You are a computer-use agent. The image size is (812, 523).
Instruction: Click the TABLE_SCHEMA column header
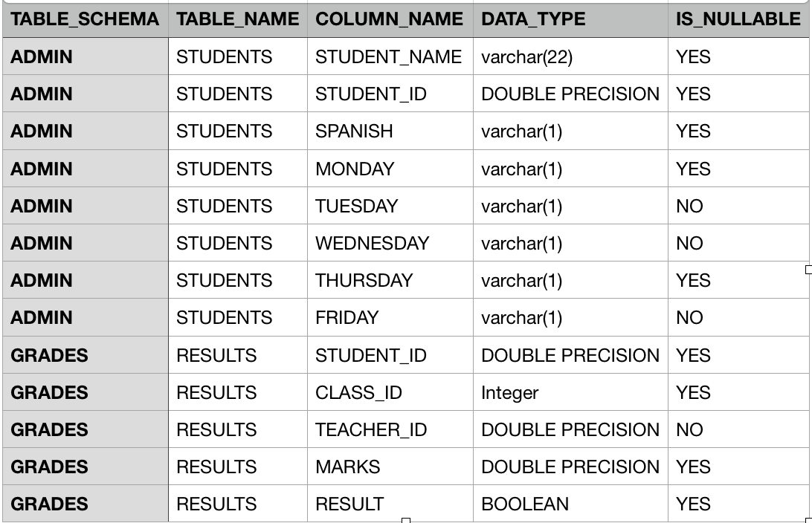[x=85, y=19]
